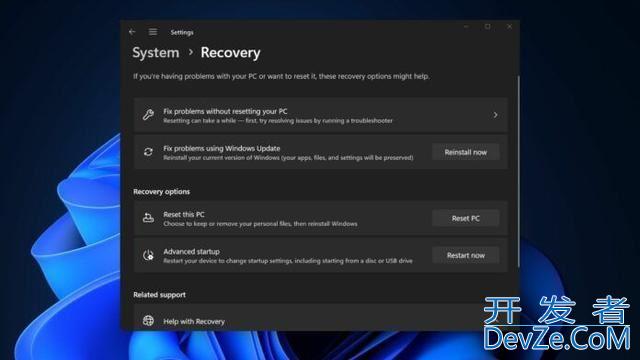640x360 pixels.
Task: Click the recovery options description paragraph
Action: (281, 76)
